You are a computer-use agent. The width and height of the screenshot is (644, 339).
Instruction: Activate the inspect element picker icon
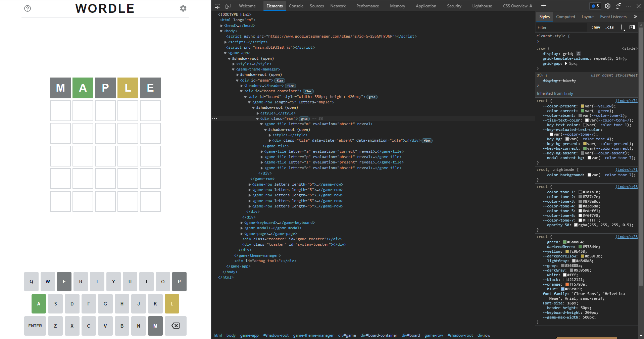217,6
